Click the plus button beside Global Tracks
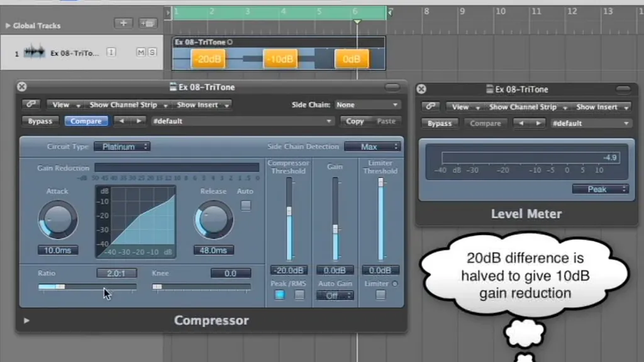 (x=123, y=23)
